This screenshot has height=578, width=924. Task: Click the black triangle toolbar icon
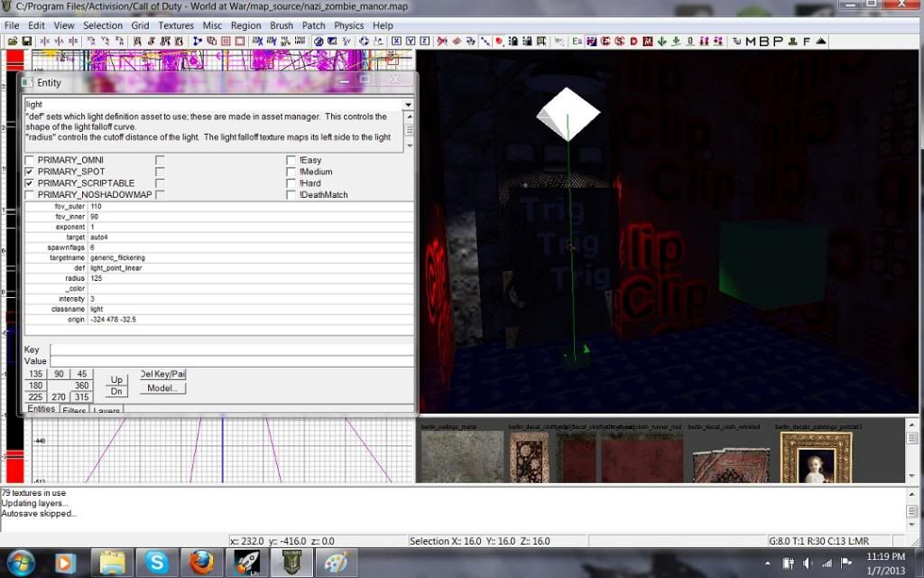point(820,42)
